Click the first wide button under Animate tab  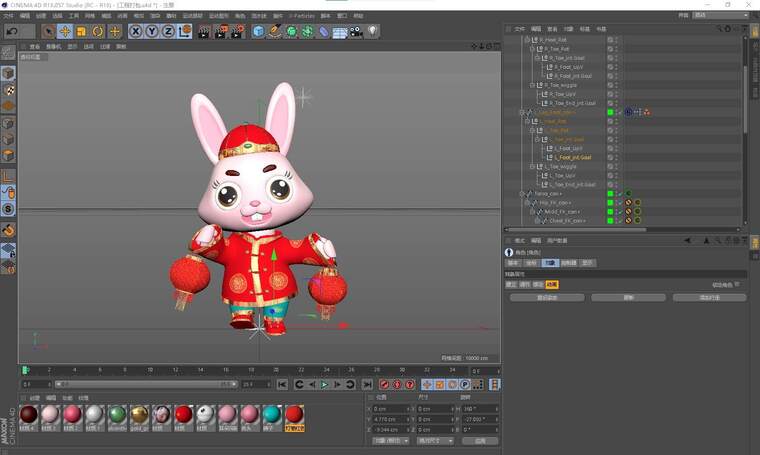547,298
